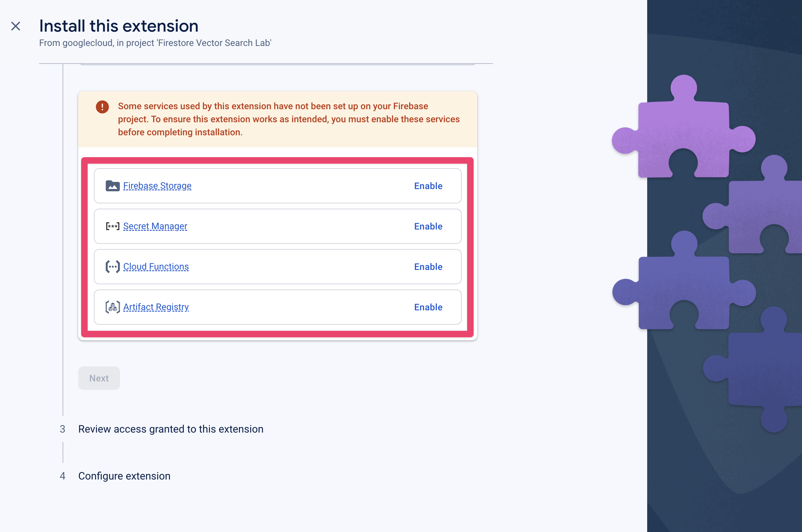Click the Next step button
The image size is (802, 532).
tap(98, 377)
